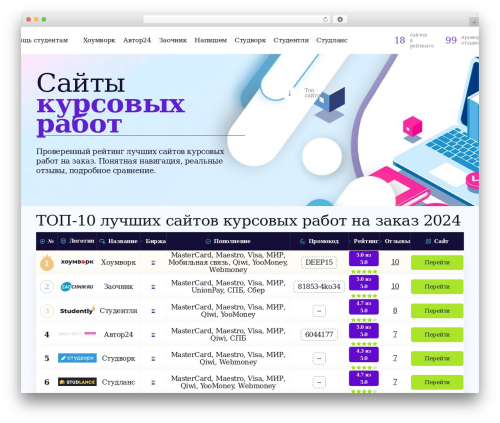Click the Логотип column header
Viewport: 500px width, 423px height.
(77, 241)
